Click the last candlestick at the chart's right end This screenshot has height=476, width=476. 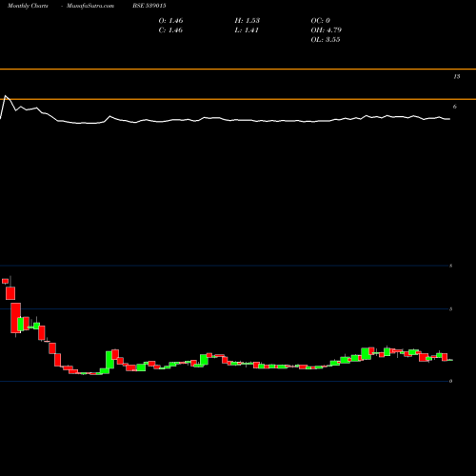pyautogui.click(x=450, y=360)
